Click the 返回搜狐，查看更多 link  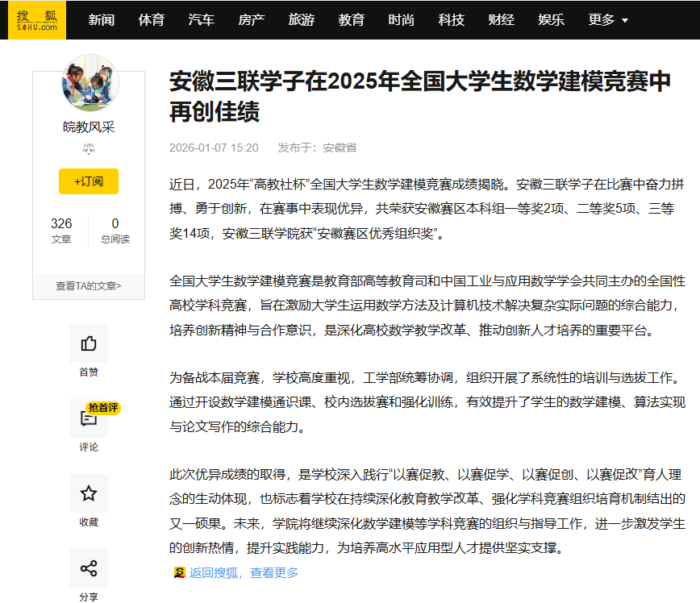point(244,572)
